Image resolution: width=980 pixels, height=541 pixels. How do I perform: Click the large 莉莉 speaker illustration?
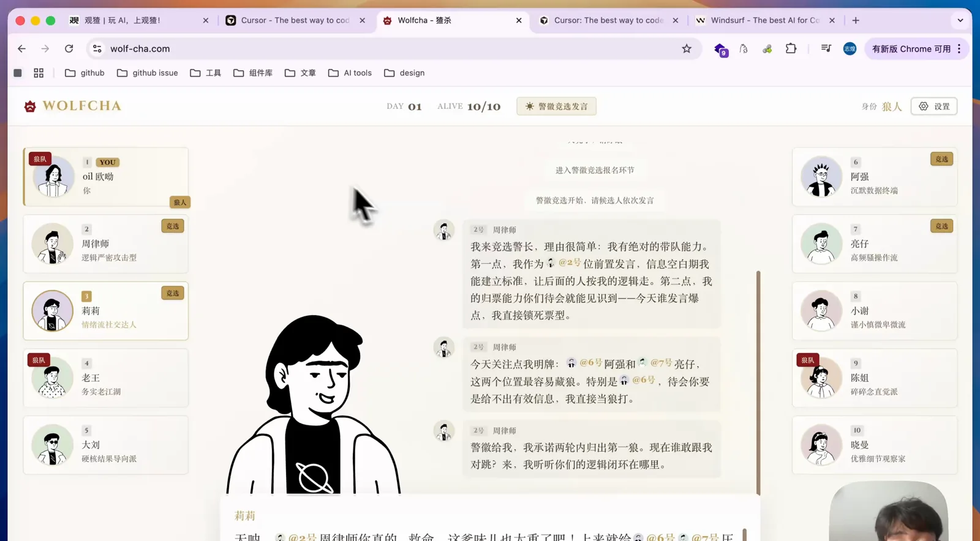(x=313, y=405)
